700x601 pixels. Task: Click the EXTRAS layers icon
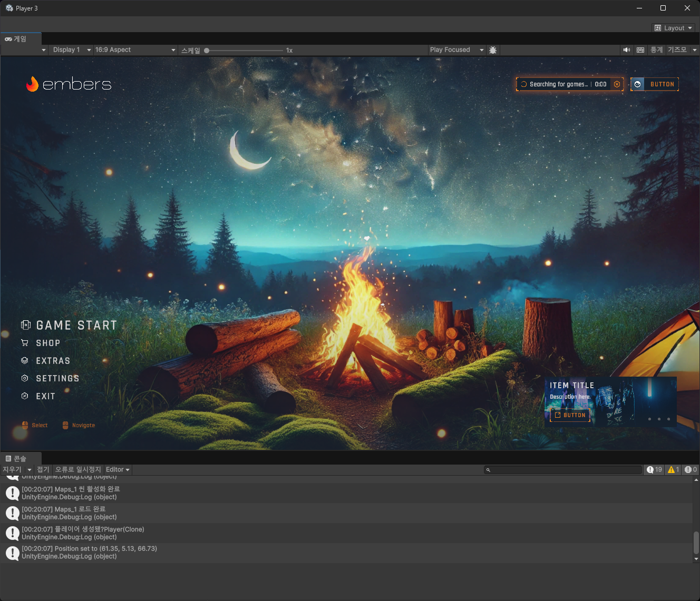pyautogui.click(x=25, y=361)
